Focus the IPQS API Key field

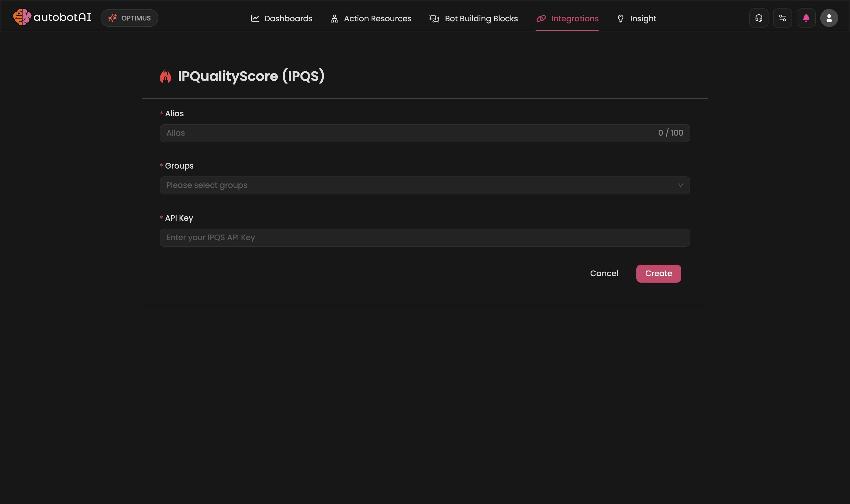pos(425,238)
